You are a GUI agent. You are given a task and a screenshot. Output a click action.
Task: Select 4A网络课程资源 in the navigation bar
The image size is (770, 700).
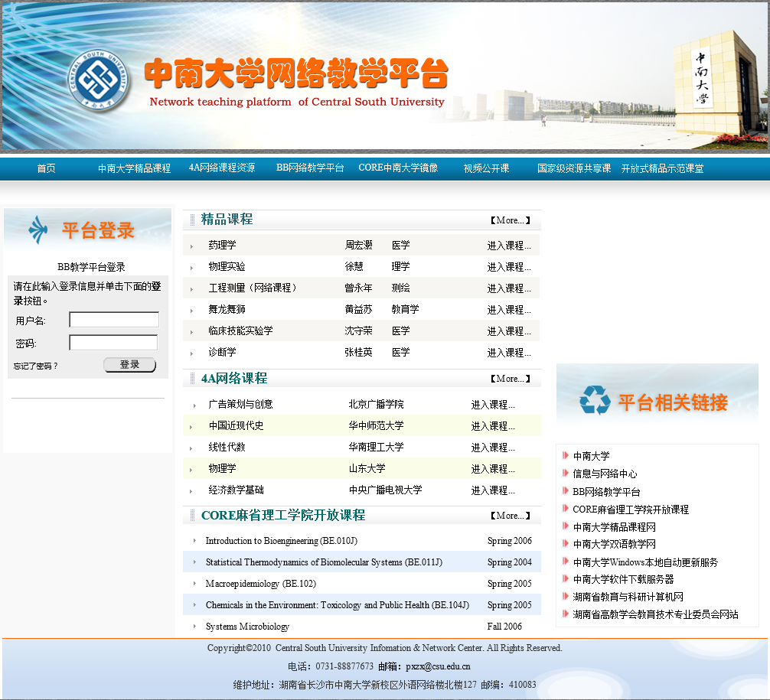point(222,168)
